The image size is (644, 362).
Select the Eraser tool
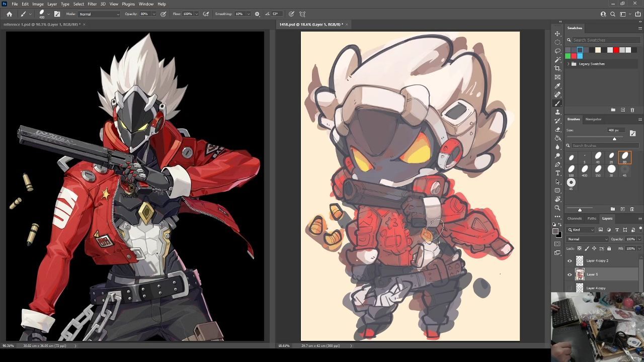coord(557,129)
